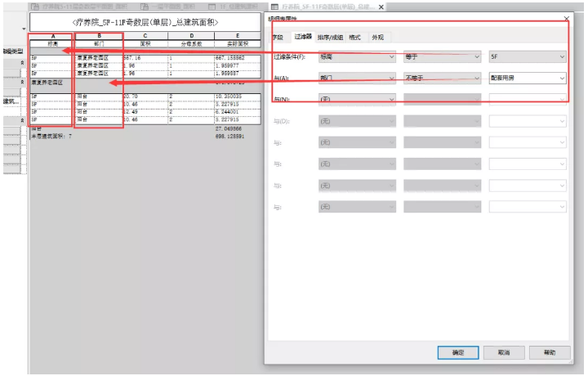Click the 698.128591 total value
588x376 pixels.
click(x=229, y=137)
